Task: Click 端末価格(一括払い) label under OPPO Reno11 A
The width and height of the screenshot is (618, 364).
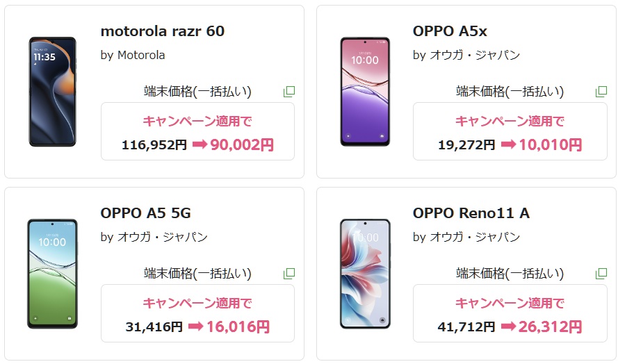Action: click(x=510, y=274)
